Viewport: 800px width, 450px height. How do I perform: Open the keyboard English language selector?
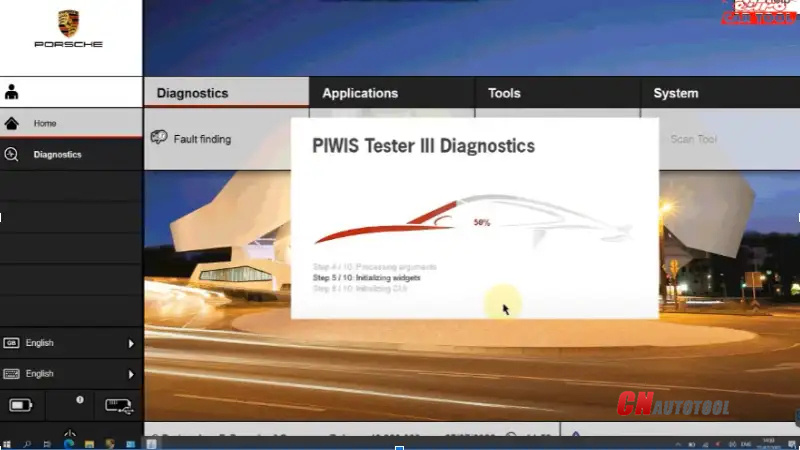pos(71,374)
